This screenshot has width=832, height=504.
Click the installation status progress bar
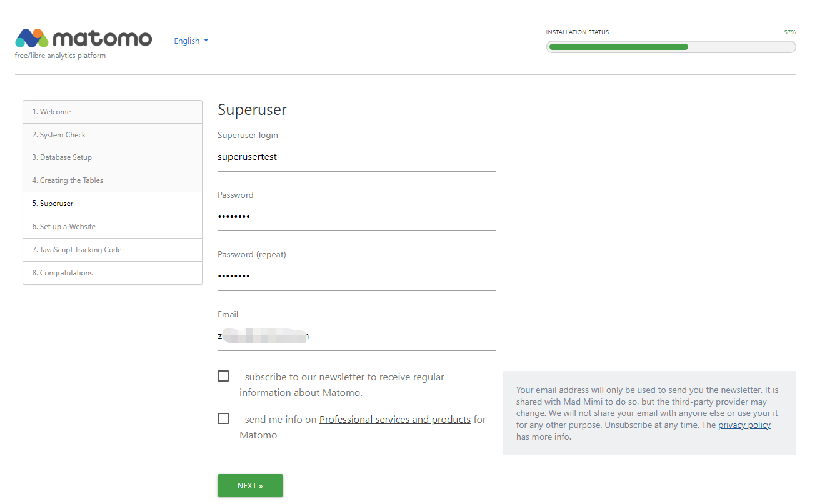point(671,47)
